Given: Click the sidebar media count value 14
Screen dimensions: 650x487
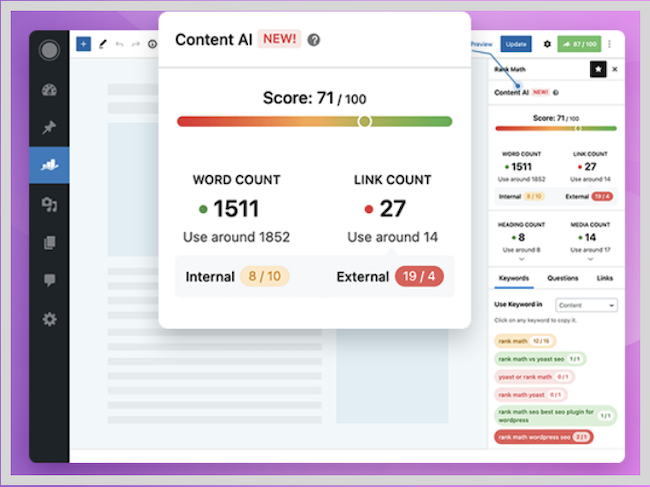Looking at the screenshot, I should (590, 237).
